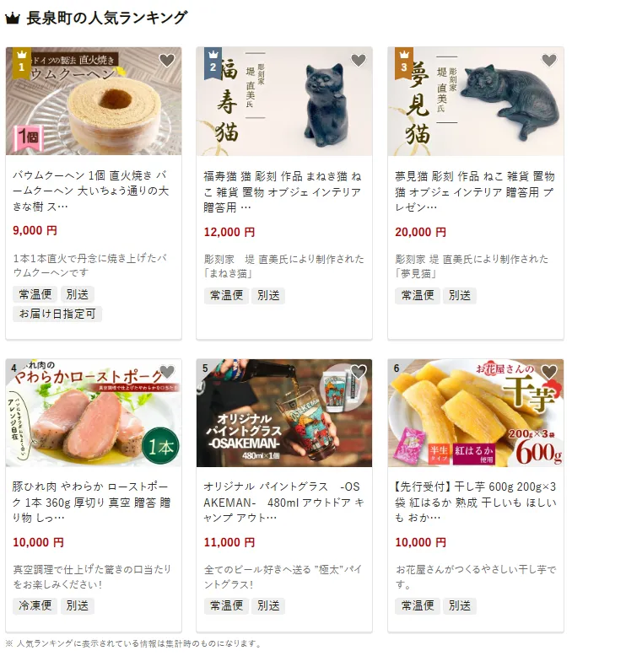Click the 12,000 円 price
Screen dimensions: 626x672
click(229, 232)
